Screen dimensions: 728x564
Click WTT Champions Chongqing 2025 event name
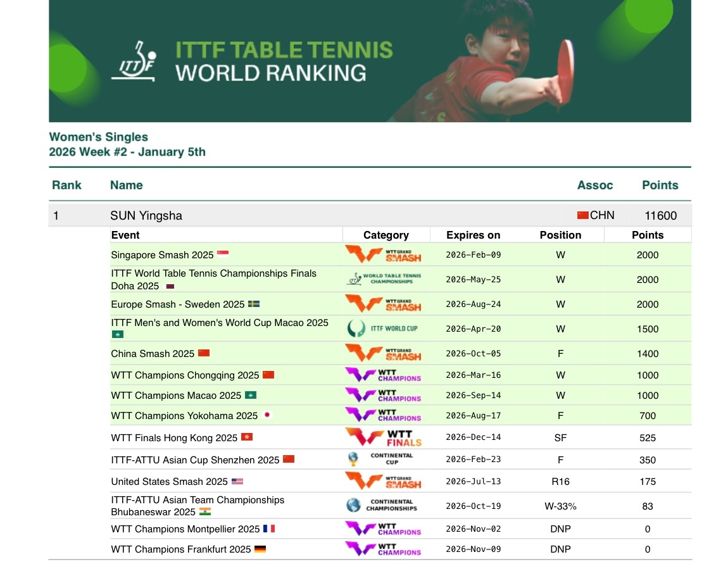(x=185, y=375)
